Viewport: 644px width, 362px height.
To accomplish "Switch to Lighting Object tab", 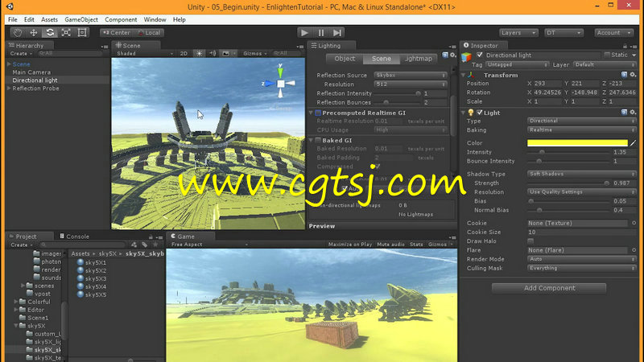I will click(x=345, y=59).
